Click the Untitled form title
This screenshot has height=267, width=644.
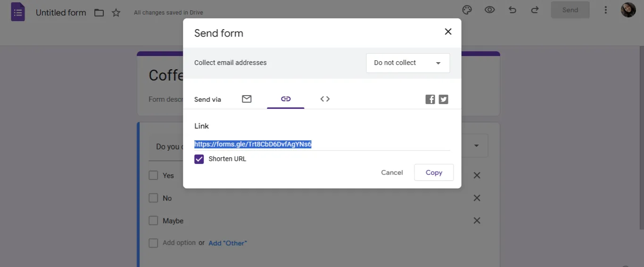click(x=61, y=13)
